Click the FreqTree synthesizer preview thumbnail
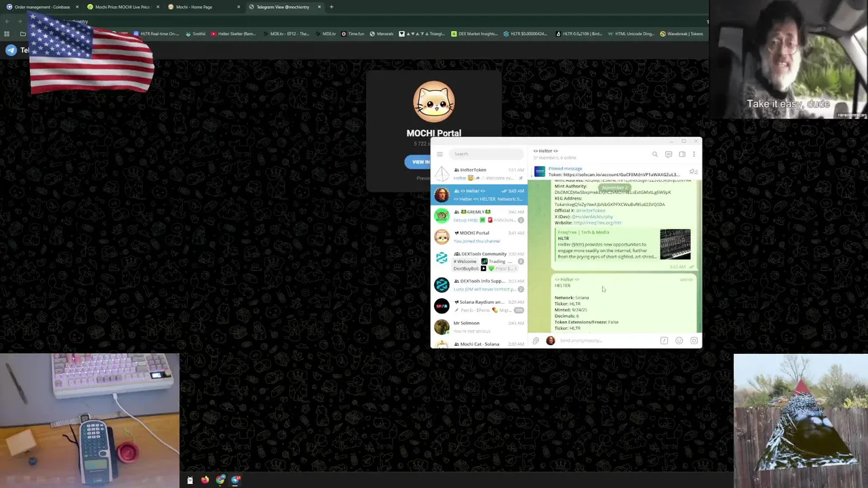This screenshot has width=868, height=488. pos(675,244)
